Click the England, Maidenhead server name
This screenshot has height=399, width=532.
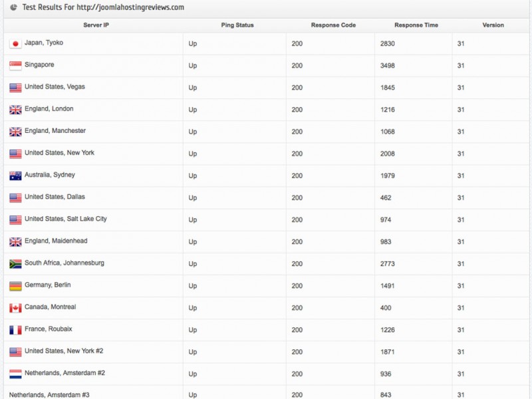pyautogui.click(x=56, y=241)
